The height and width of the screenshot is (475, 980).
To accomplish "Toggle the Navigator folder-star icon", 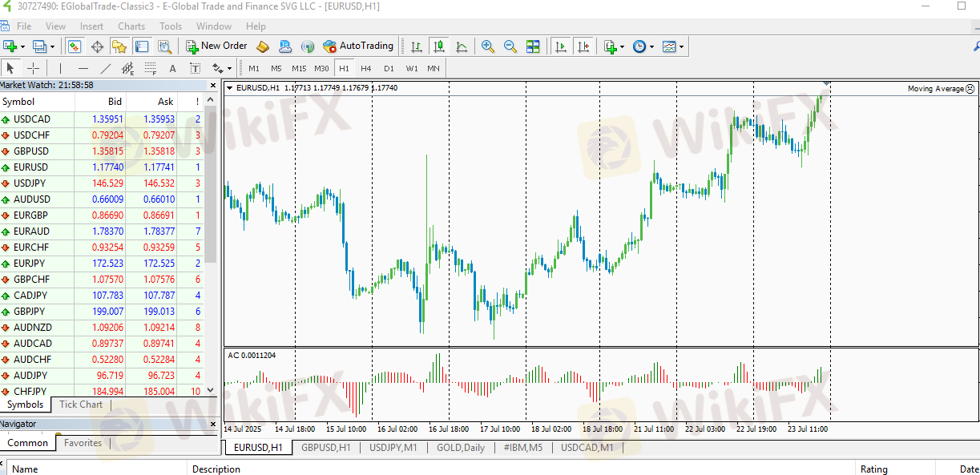I will pyautogui.click(x=119, y=46).
